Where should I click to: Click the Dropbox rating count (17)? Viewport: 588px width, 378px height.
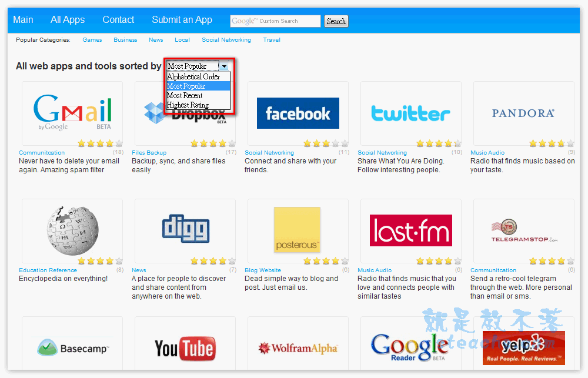[231, 152]
